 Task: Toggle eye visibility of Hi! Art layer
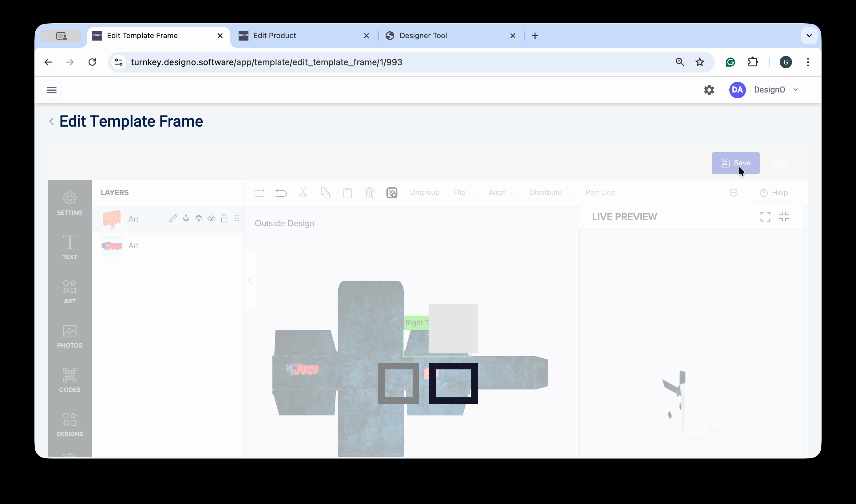click(x=211, y=219)
